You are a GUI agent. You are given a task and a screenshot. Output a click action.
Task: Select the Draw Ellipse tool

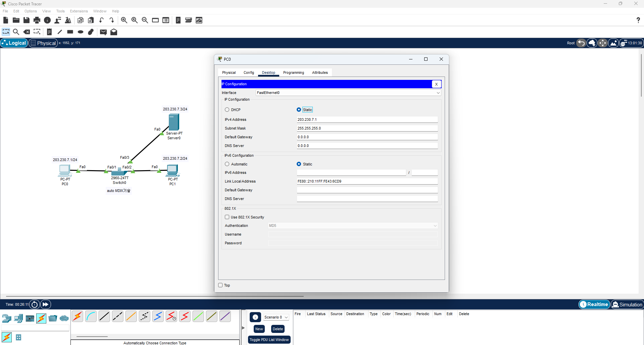tap(81, 32)
